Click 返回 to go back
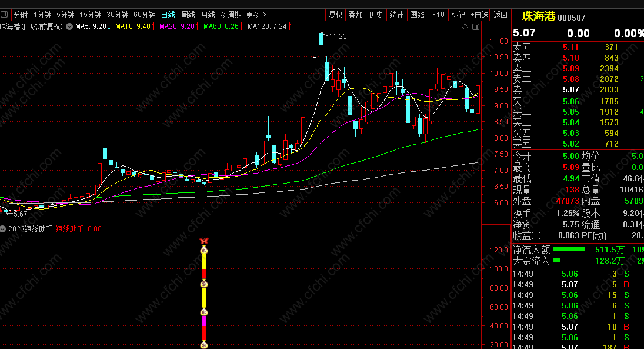This screenshot has width=644, height=349. (500, 15)
